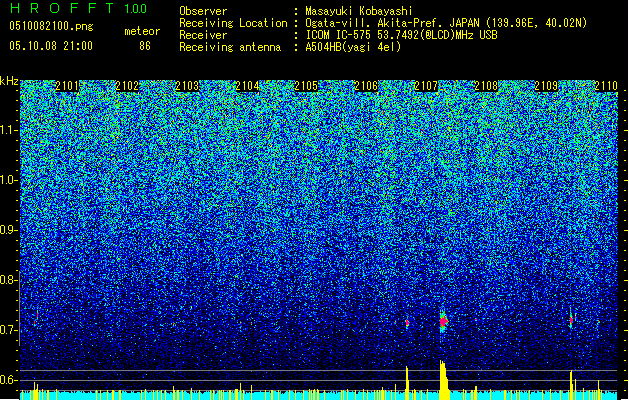The image size is (629, 400).
Task: Click the 1.0 kHz axis label
Action: click(x=8, y=180)
